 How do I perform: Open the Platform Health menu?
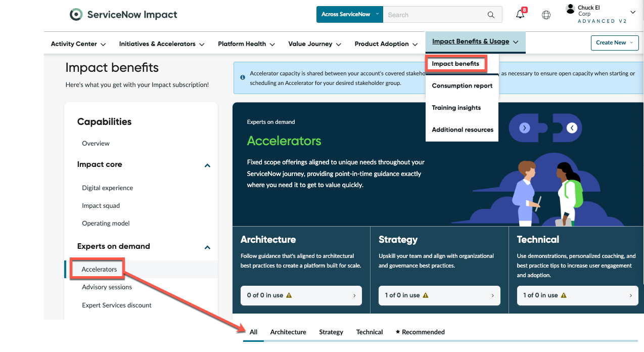(x=246, y=44)
